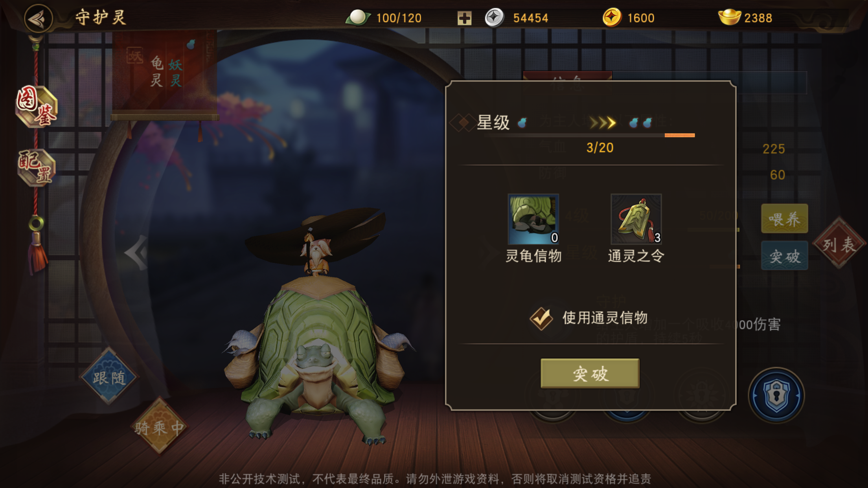Tap the gold coin icon showing 1600
The height and width of the screenshot is (488, 868).
612,18
